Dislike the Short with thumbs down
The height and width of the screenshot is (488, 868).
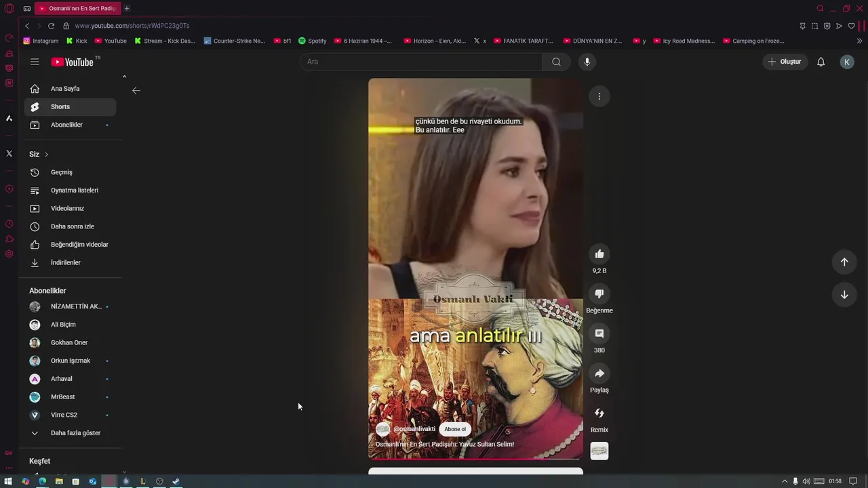coord(599,293)
